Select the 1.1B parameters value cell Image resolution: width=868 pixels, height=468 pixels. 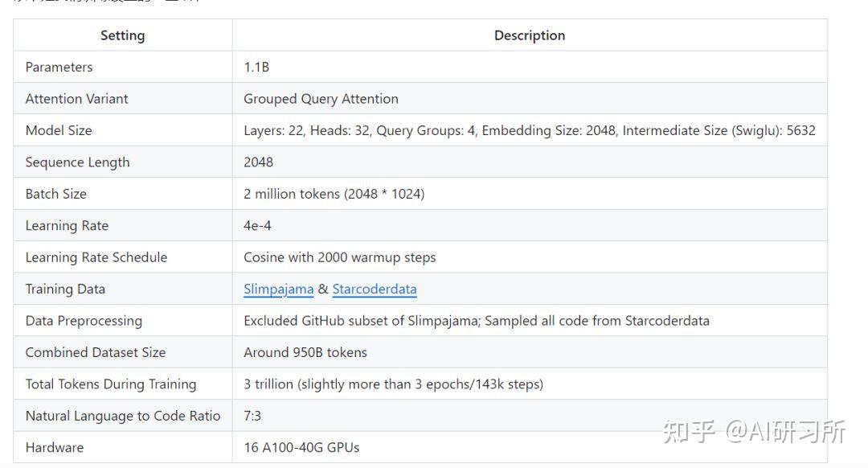tap(256, 68)
